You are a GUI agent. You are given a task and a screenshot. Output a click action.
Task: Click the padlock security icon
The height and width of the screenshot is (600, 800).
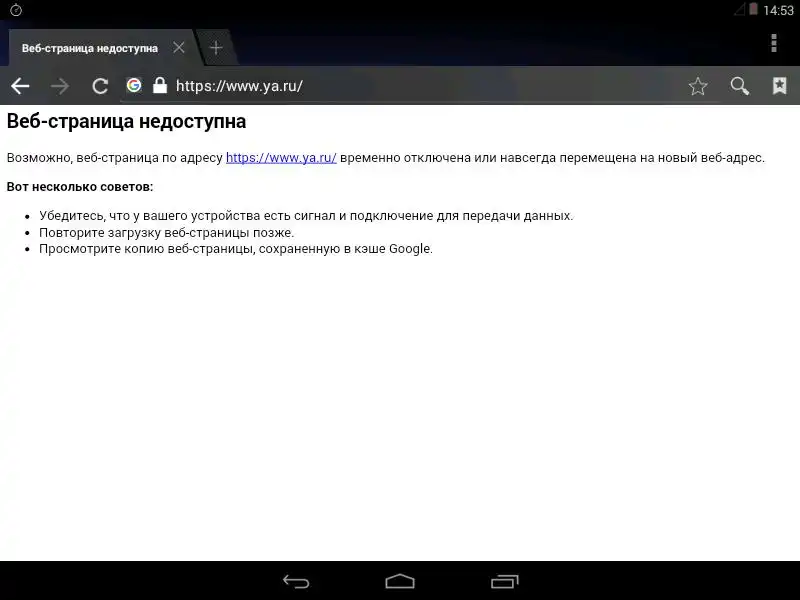160,85
